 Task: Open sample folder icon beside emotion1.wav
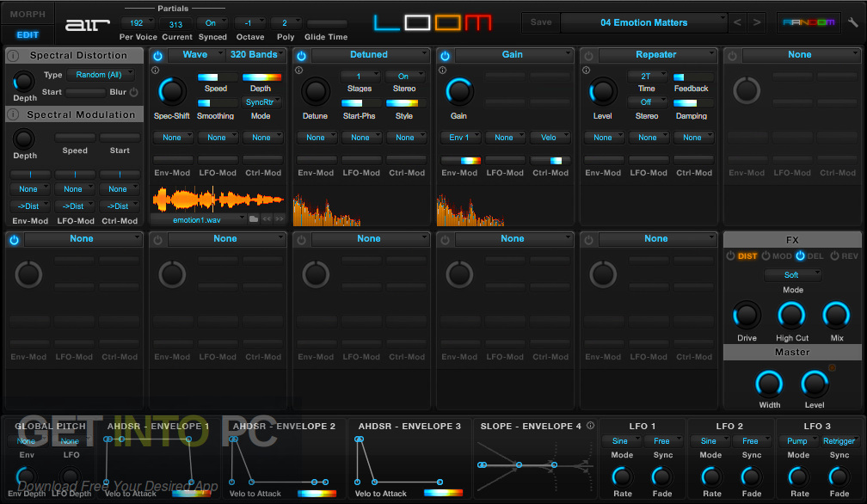pyautogui.click(x=253, y=218)
